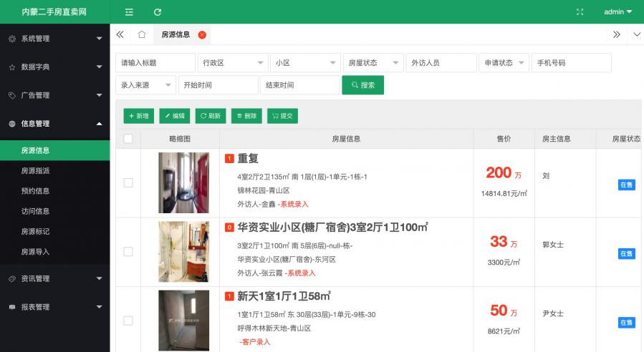Select the checkbox for 华资实业小区 listing
Screen dimensions: 644x352
[128, 252]
